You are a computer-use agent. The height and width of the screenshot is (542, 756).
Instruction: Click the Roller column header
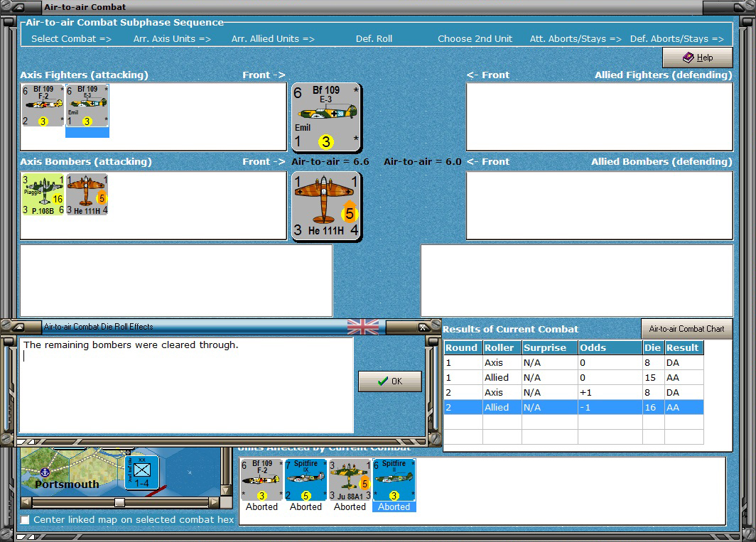point(502,347)
